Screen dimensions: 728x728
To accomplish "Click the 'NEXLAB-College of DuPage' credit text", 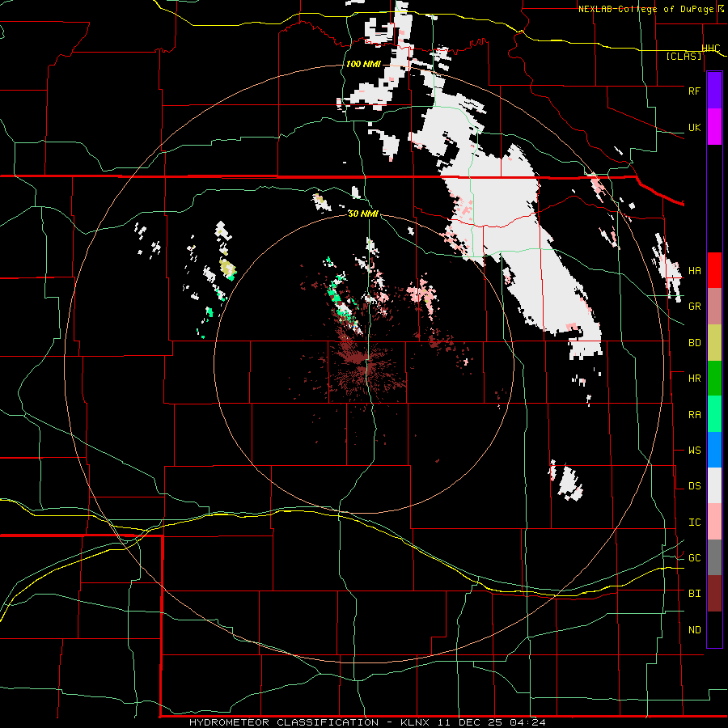I will 645,9.
